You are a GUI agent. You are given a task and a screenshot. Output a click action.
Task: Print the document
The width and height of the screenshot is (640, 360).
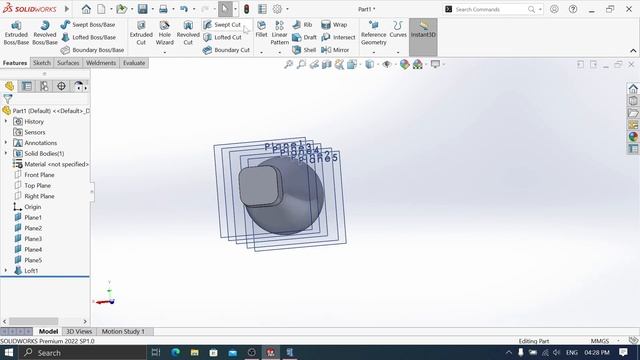(x=163, y=9)
